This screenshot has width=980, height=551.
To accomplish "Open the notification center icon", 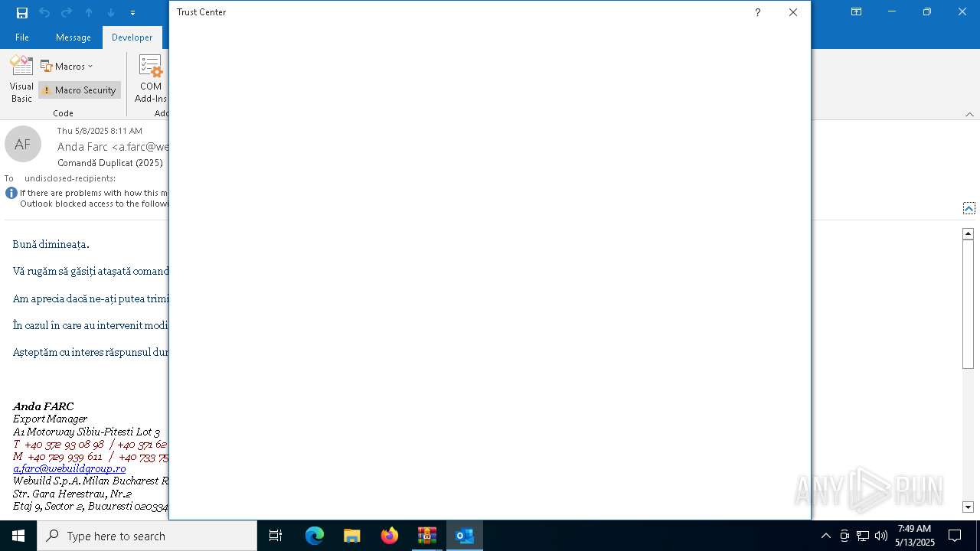I will coord(955,536).
